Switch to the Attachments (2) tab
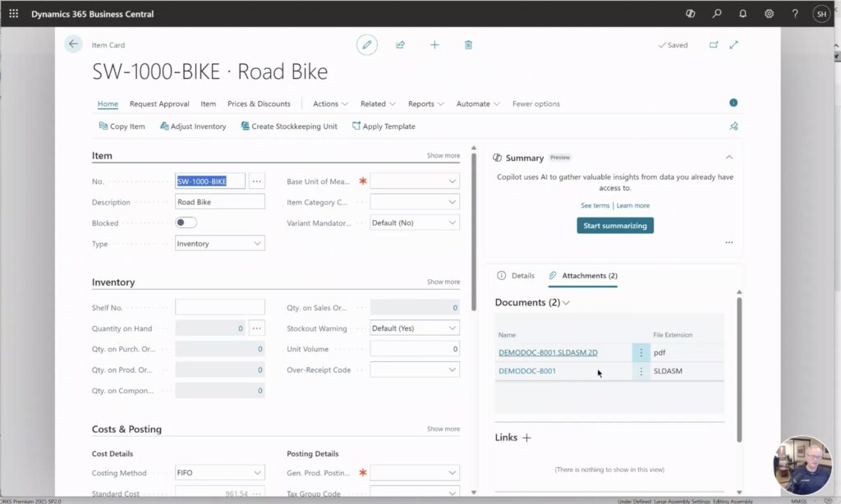Viewport: 841px width, 504px height. pyautogui.click(x=583, y=276)
